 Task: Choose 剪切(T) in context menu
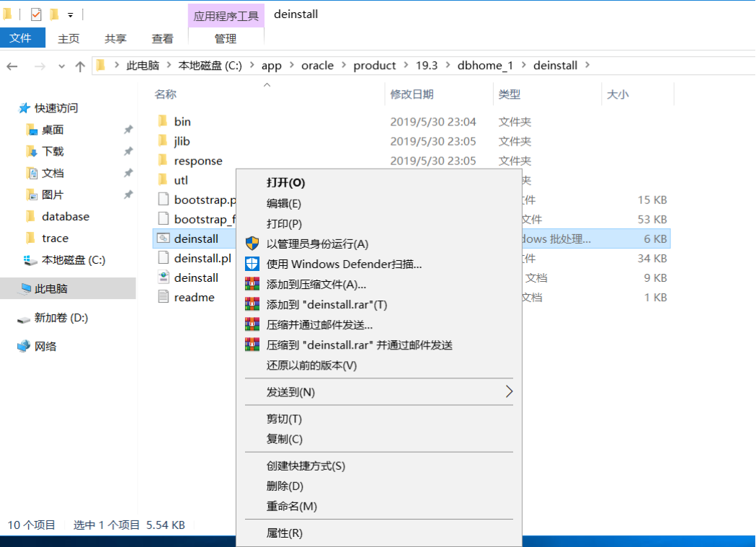(379, 419)
